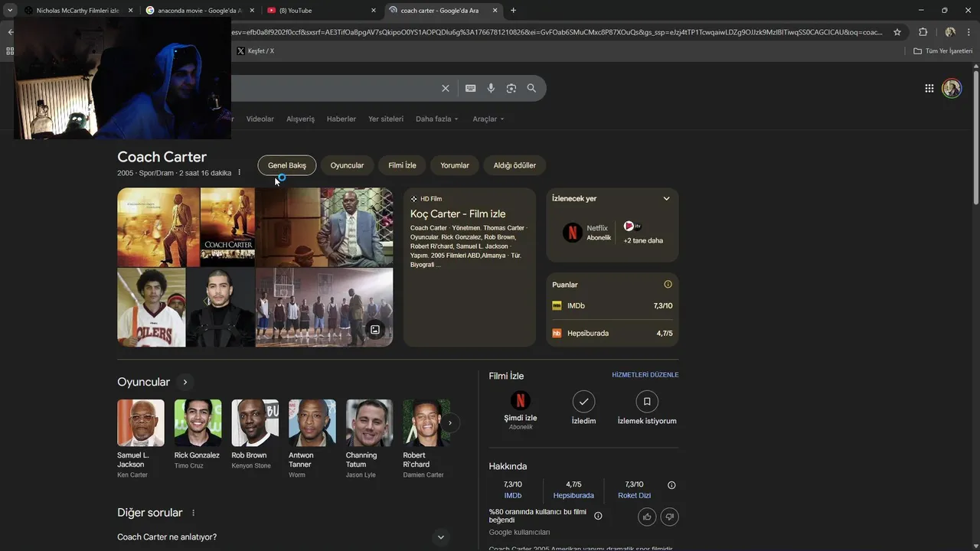
Task: Open the on-screen keyboard icon
Action: (470, 88)
